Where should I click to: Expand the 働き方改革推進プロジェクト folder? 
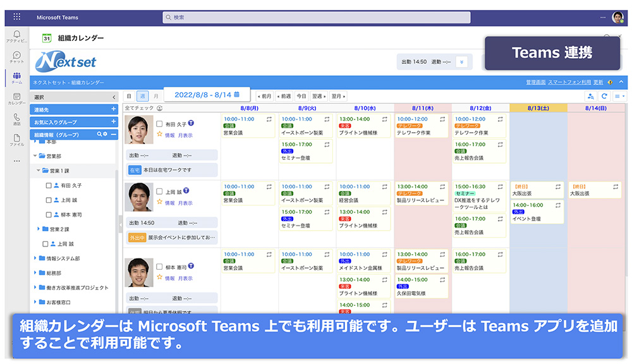pos(35,288)
